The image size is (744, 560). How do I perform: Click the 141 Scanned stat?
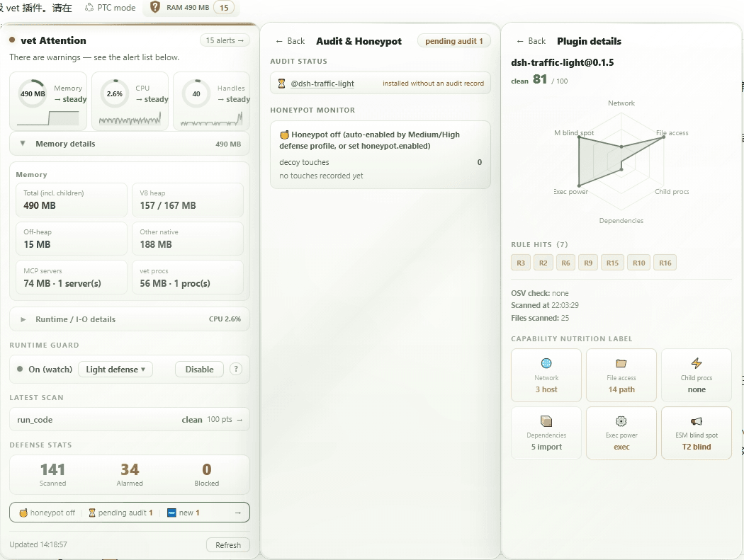tap(52, 474)
